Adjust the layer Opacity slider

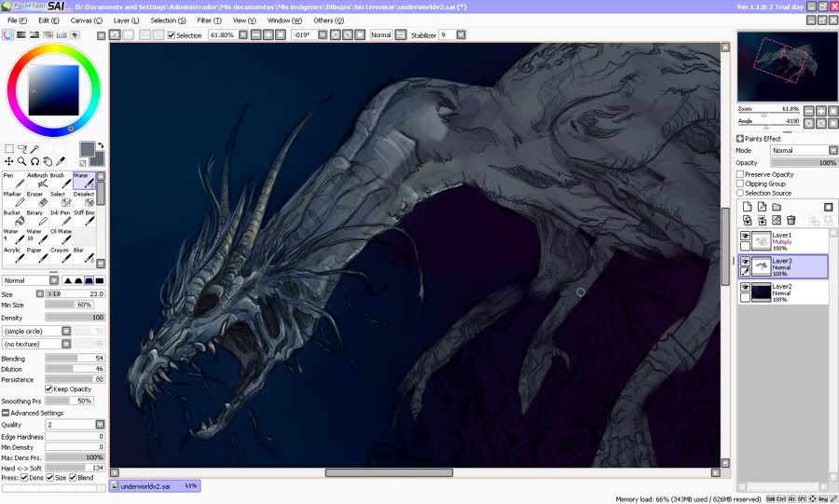click(x=804, y=162)
